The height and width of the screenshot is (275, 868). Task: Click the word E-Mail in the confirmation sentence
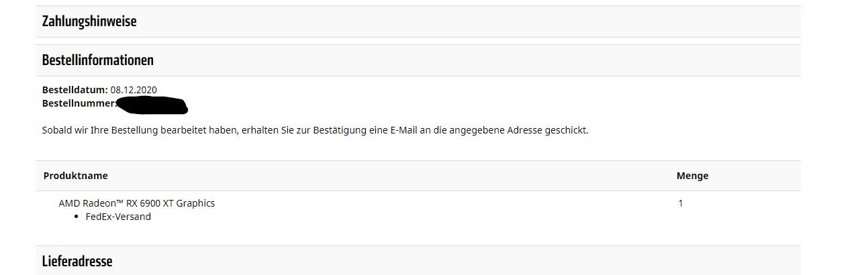pyautogui.click(x=403, y=130)
